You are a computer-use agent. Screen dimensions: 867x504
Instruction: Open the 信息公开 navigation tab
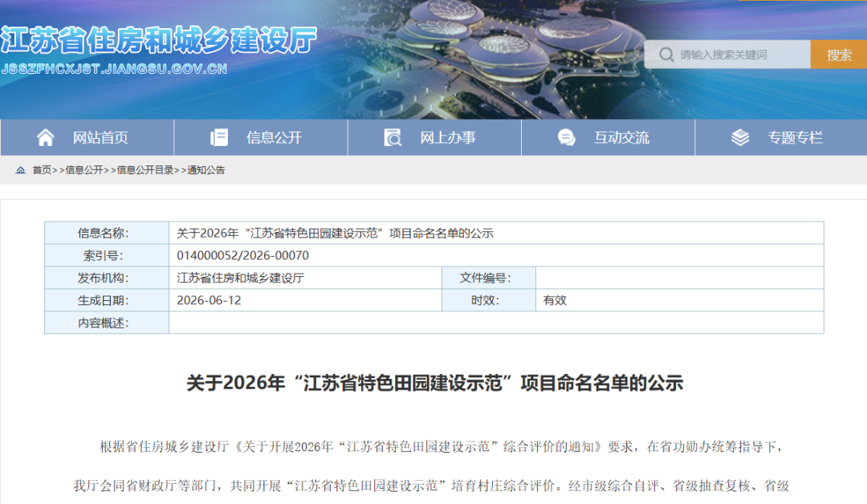(261, 137)
